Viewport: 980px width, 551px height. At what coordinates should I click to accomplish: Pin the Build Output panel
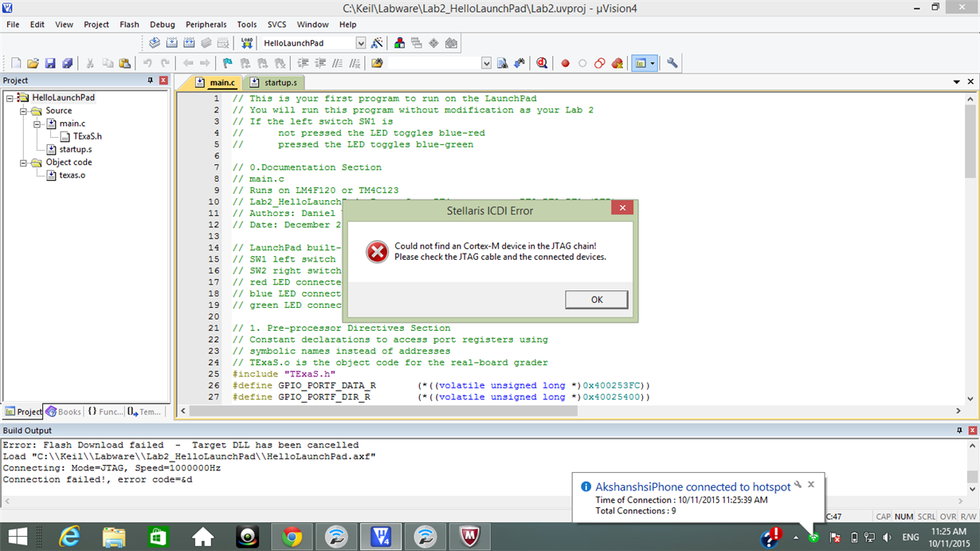click(958, 431)
